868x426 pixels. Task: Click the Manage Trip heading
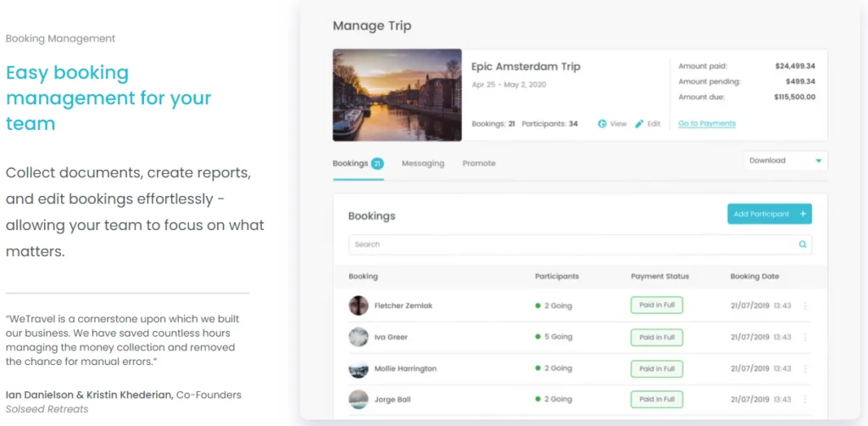[x=372, y=26]
